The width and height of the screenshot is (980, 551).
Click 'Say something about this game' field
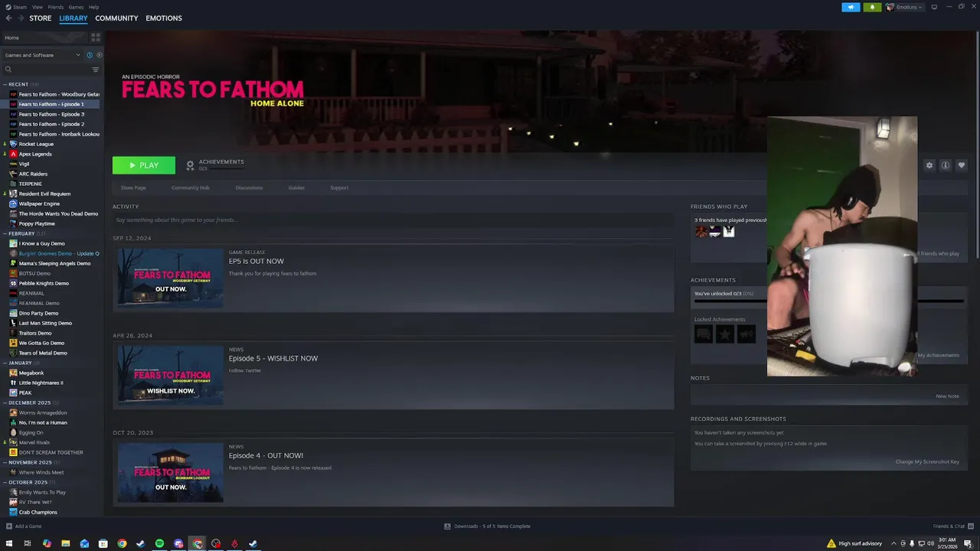[x=393, y=220]
